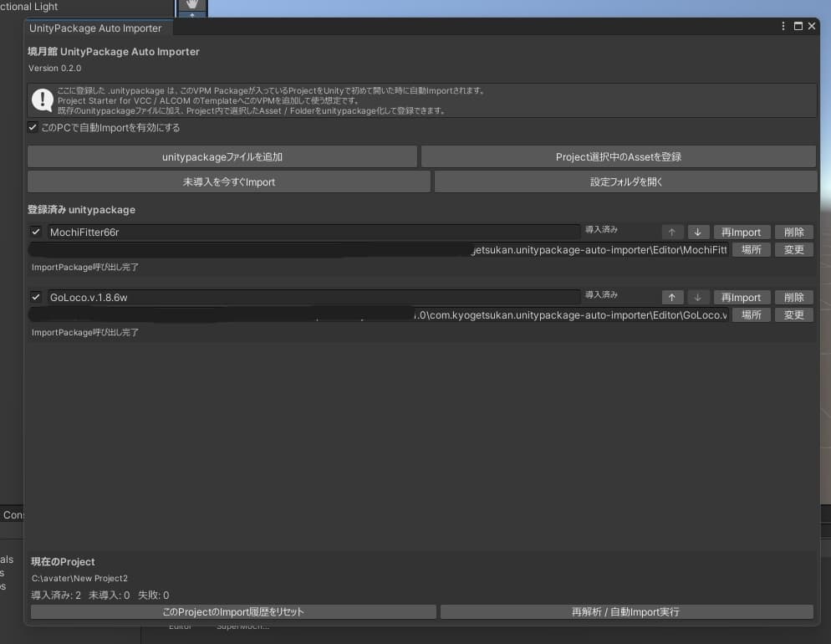Select Directional Light in Unity hierarchy behind
The width and height of the screenshot is (831, 644).
tap(28, 7)
